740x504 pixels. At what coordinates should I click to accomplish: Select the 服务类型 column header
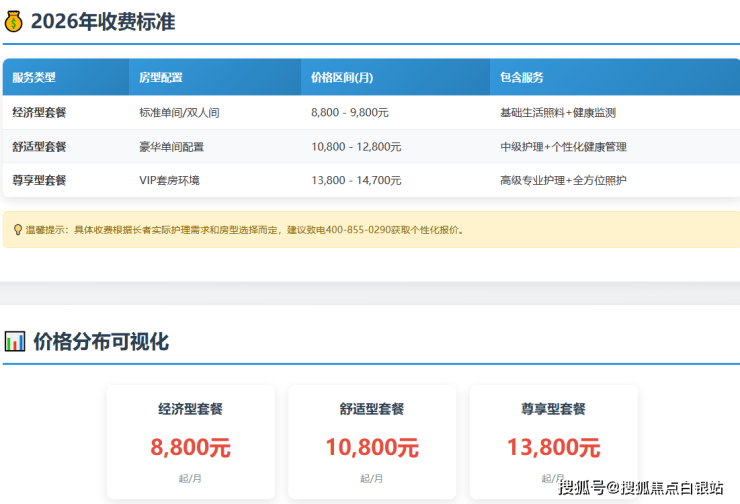pos(35,77)
